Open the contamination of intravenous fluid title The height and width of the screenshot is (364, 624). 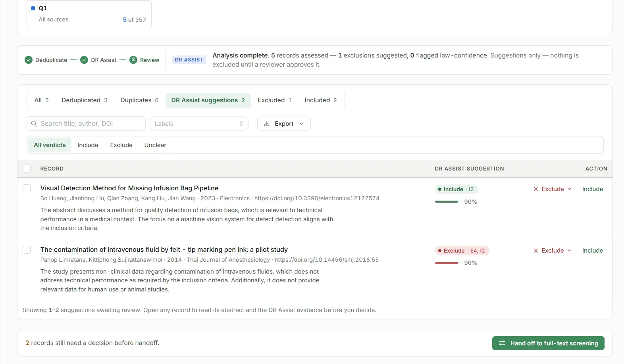(x=164, y=249)
